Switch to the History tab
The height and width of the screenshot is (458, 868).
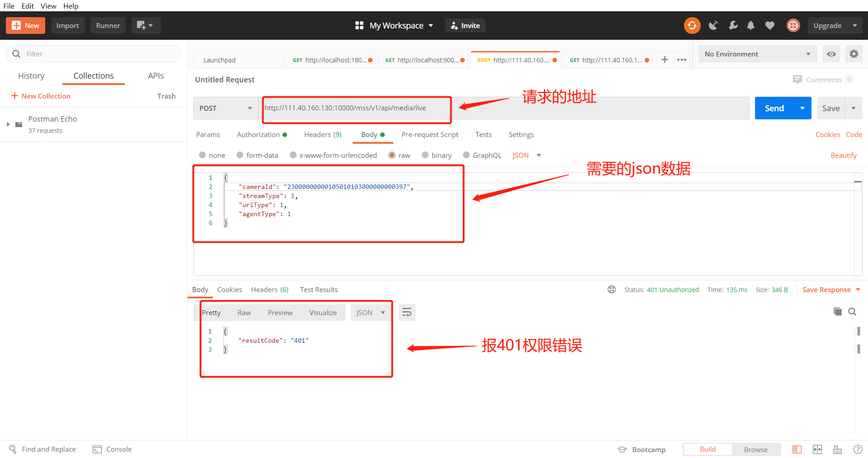(x=31, y=76)
